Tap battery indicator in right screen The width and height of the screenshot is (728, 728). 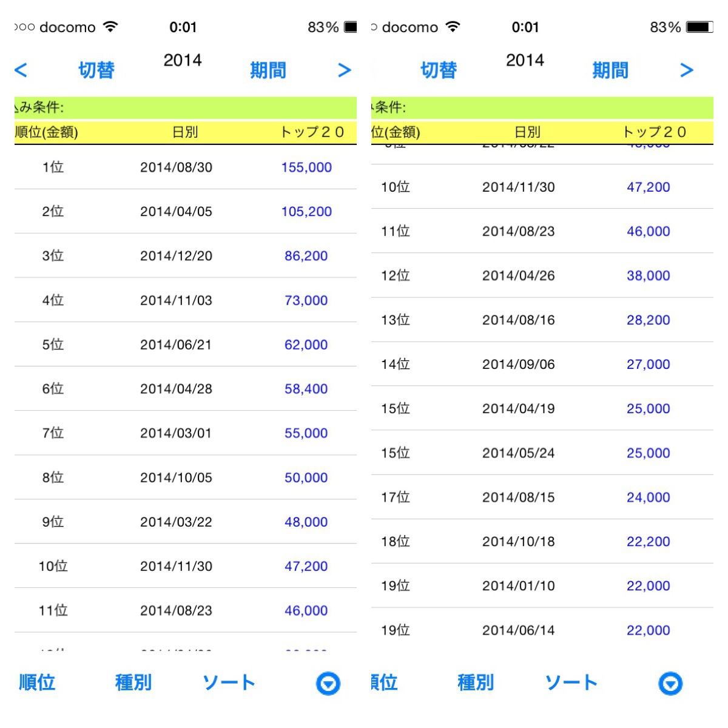tap(699, 27)
